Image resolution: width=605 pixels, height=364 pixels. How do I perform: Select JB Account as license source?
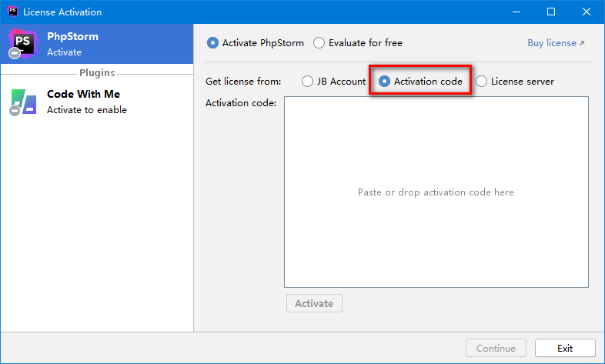pyautogui.click(x=308, y=82)
